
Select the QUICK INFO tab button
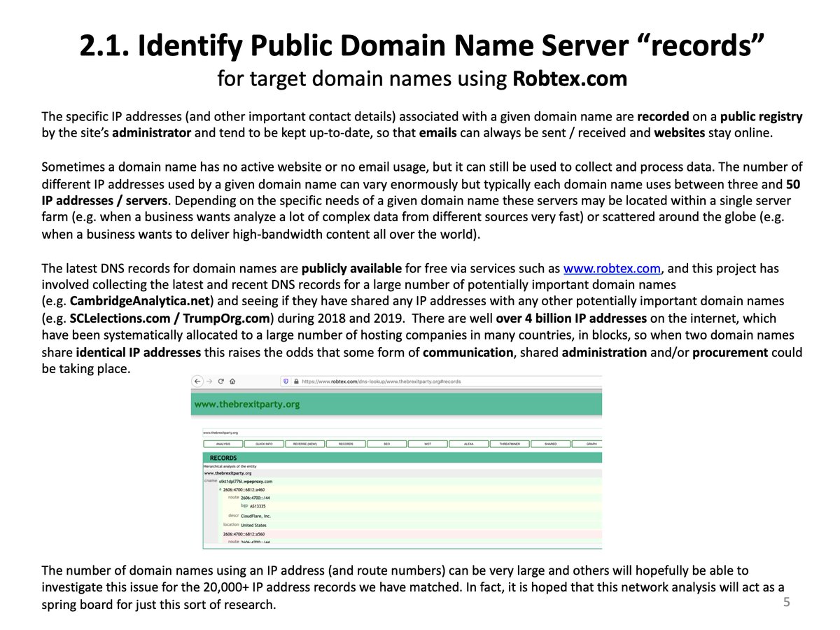(x=264, y=444)
